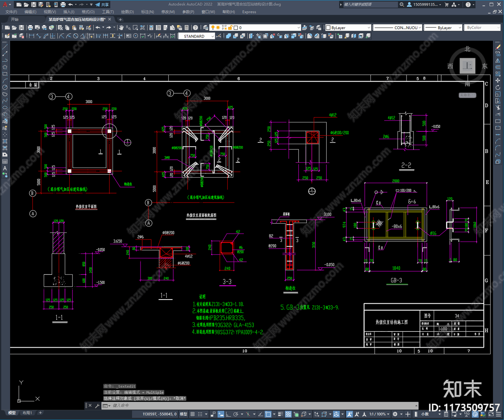Open the ByLayer color dropdown

(348, 28)
